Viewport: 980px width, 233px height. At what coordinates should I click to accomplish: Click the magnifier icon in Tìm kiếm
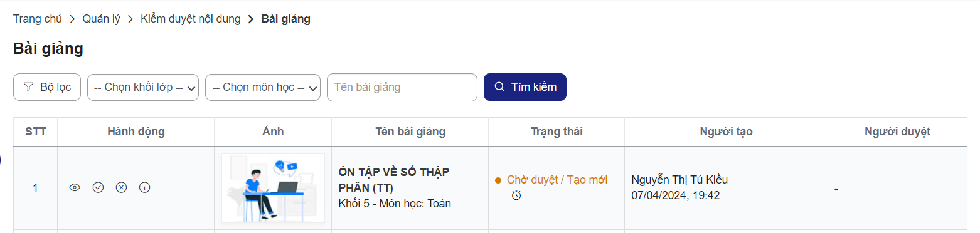499,87
